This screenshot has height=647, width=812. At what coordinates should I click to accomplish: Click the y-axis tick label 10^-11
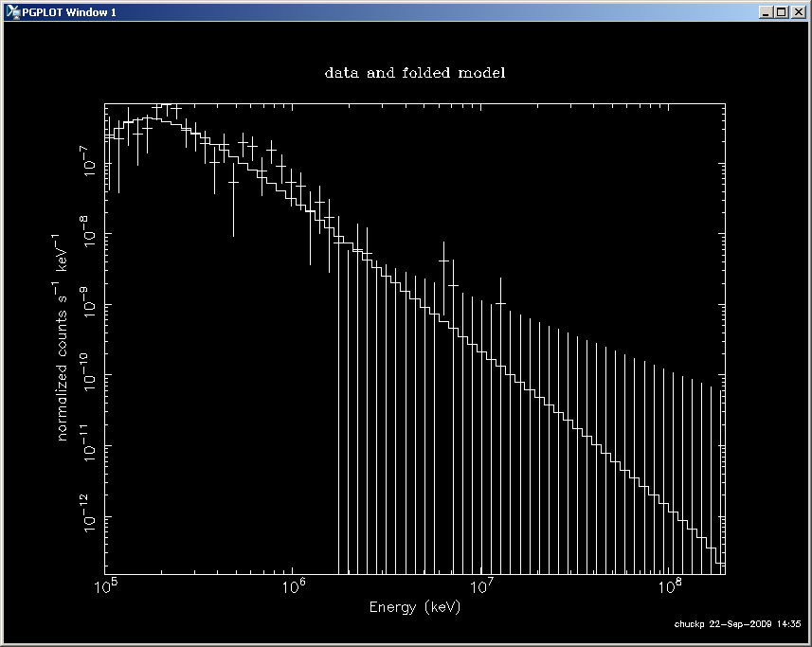click(88, 442)
